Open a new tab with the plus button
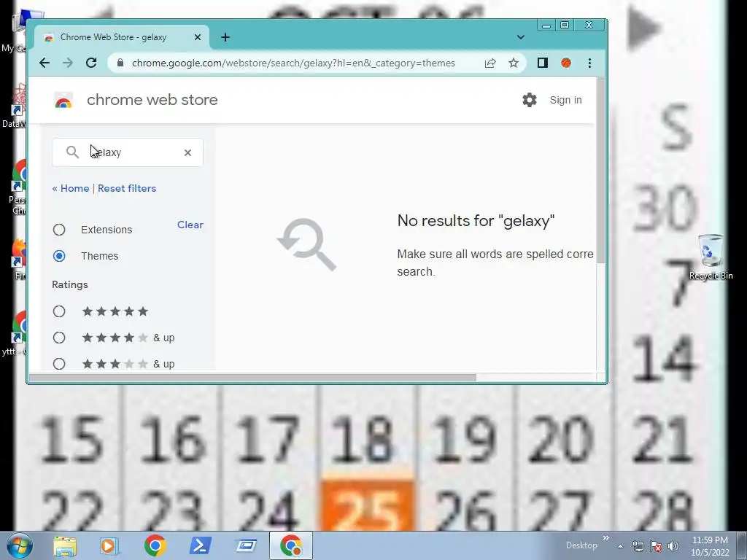747x560 pixels. click(x=225, y=37)
